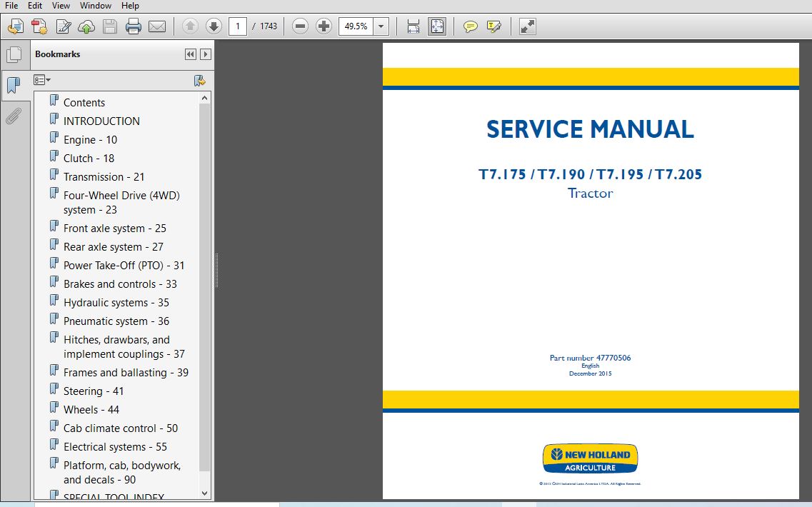Open the Four-Wheel Drive (4WD) system bookmark
This screenshot has height=507, width=812.
(x=121, y=203)
